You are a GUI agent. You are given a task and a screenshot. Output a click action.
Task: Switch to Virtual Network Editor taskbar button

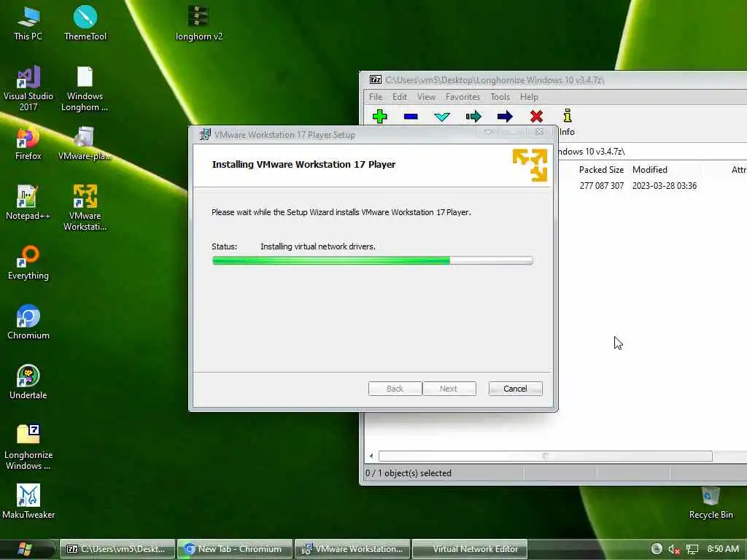click(470, 549)
